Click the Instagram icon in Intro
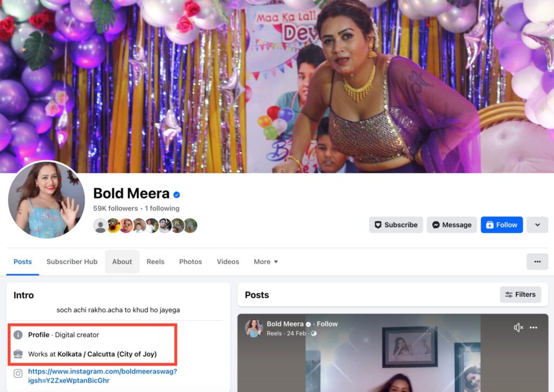Screen dimensions: 554x392 18,373
